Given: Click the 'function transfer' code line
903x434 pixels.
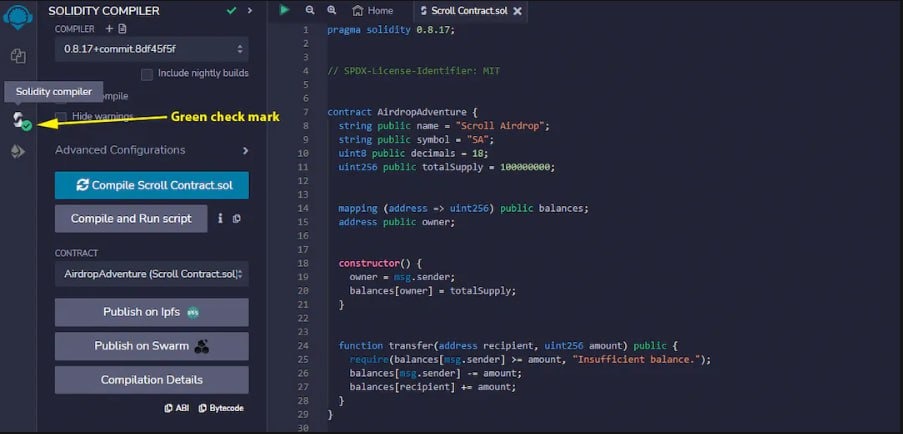Looking at the screenshot, I should pyautogui.click(x=509, y=346).
